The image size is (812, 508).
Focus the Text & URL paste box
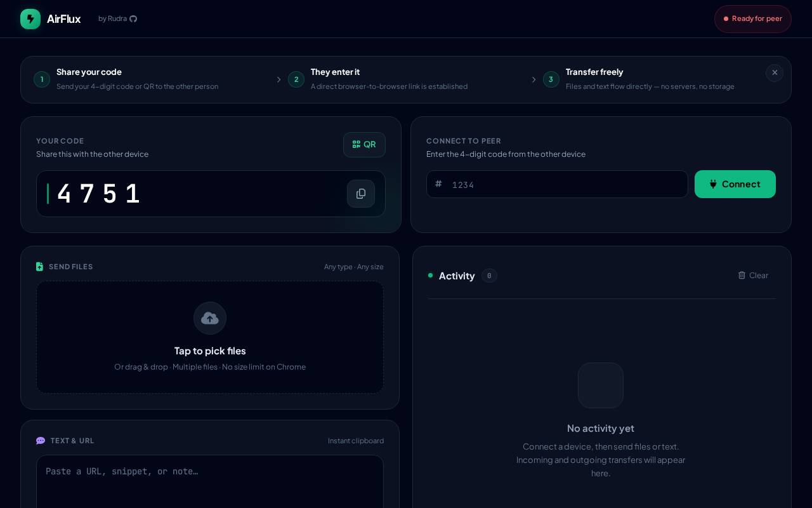pos(210,481)
